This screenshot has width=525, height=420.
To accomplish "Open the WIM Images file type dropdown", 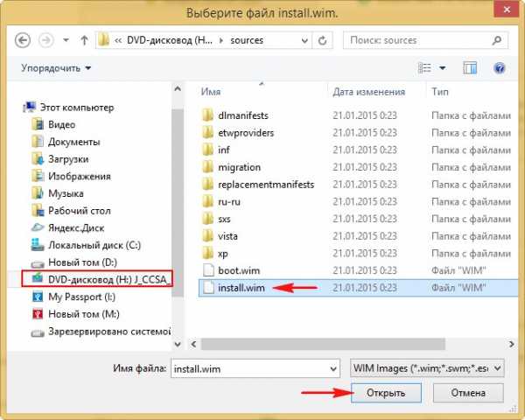I will (427, 368).
